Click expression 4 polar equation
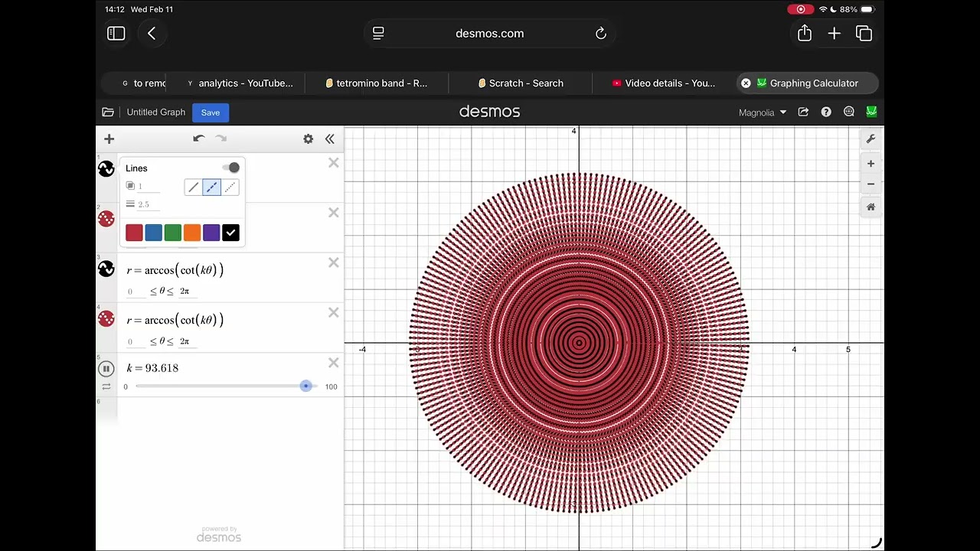Image resolution: width=980 pixels, height=551 pixels. click(175, 320)
